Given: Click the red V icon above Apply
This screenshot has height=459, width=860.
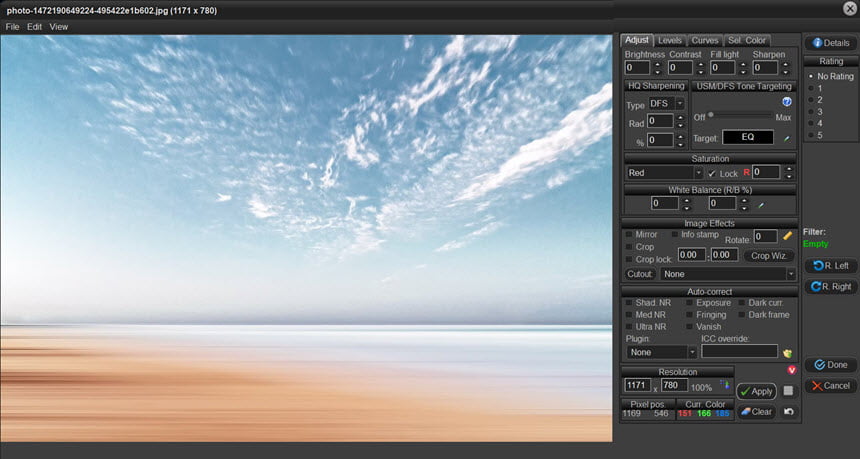Looking at the screenshot, I should pyautogui.click(x=791, y=370).
